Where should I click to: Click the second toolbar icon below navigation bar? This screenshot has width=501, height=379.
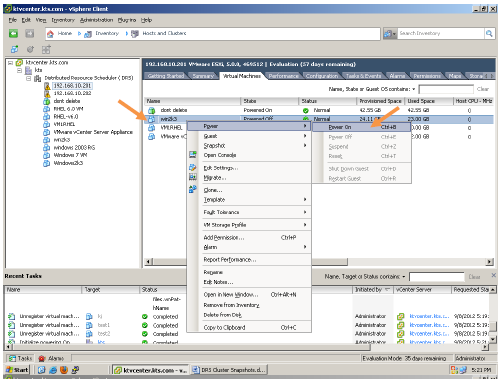click(x=30, y=49)
